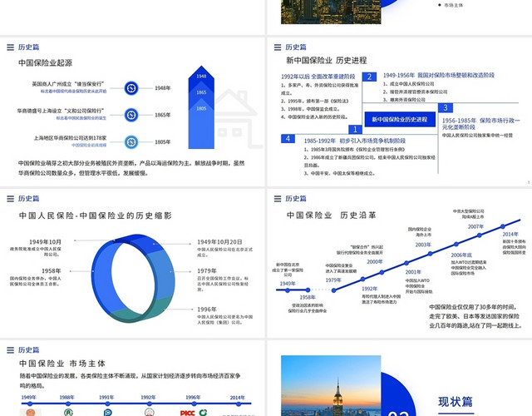Click the 1949年10月20日 label
The width and height of the screenshot is (532, 416).
click(219, 242)
